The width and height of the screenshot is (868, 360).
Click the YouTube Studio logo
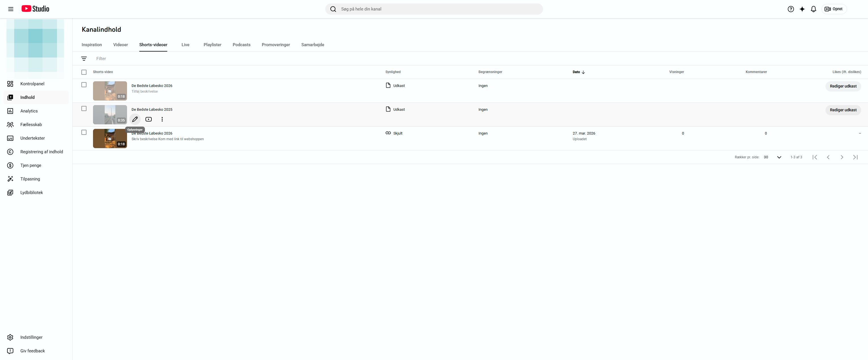pos(35,9)
